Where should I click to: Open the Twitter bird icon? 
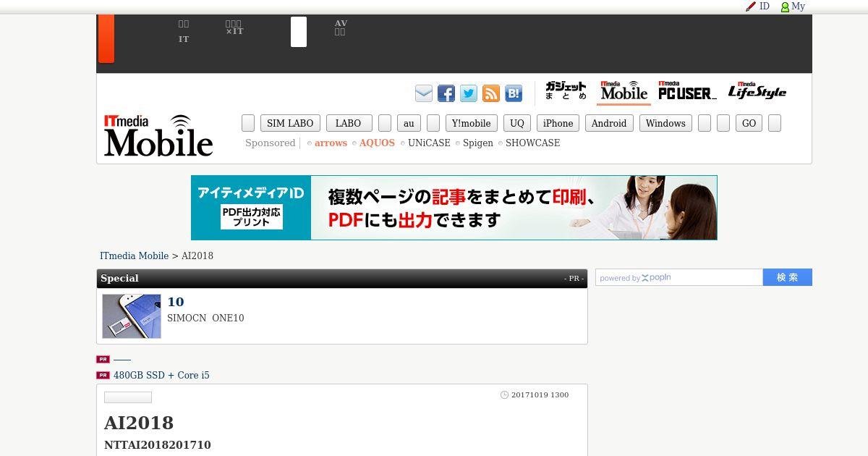click(469, 93)
